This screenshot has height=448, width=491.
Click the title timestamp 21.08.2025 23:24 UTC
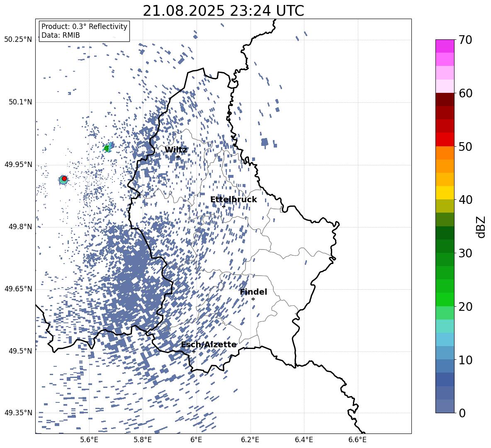tap(223, 11)
